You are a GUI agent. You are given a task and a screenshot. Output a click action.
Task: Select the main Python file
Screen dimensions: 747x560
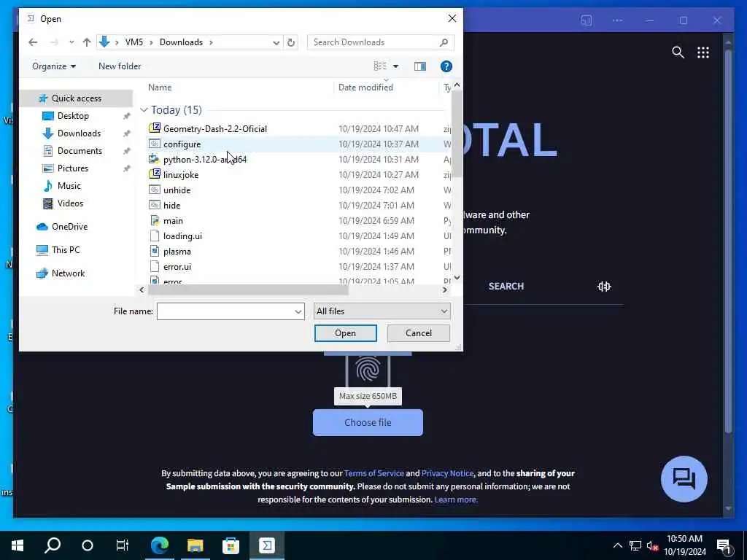pos(173,220)
